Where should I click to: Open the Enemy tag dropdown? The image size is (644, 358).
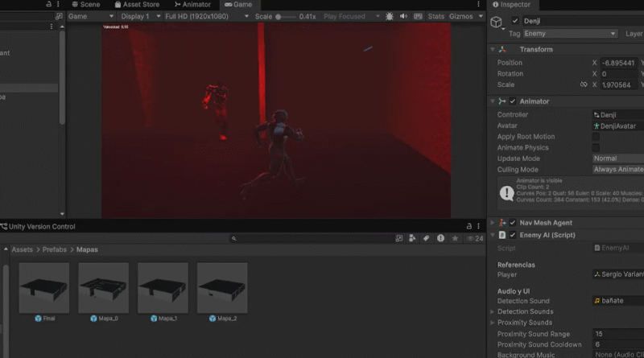570,34
